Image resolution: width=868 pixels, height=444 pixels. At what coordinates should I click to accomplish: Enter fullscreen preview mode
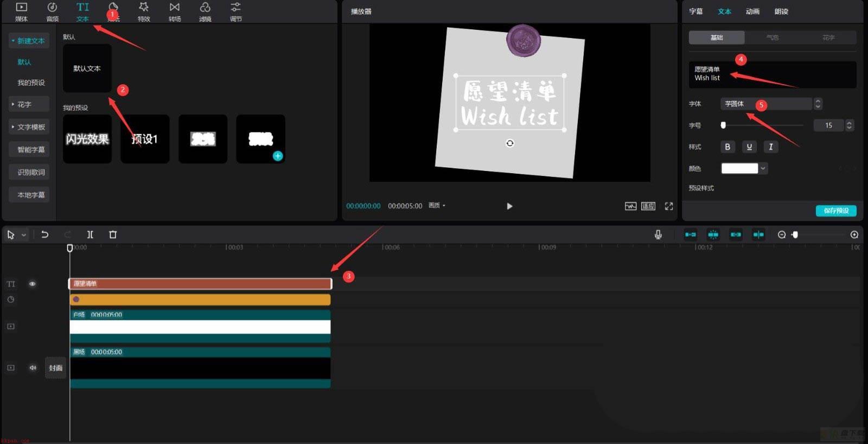pyautogui.click(x=669, y=206)
